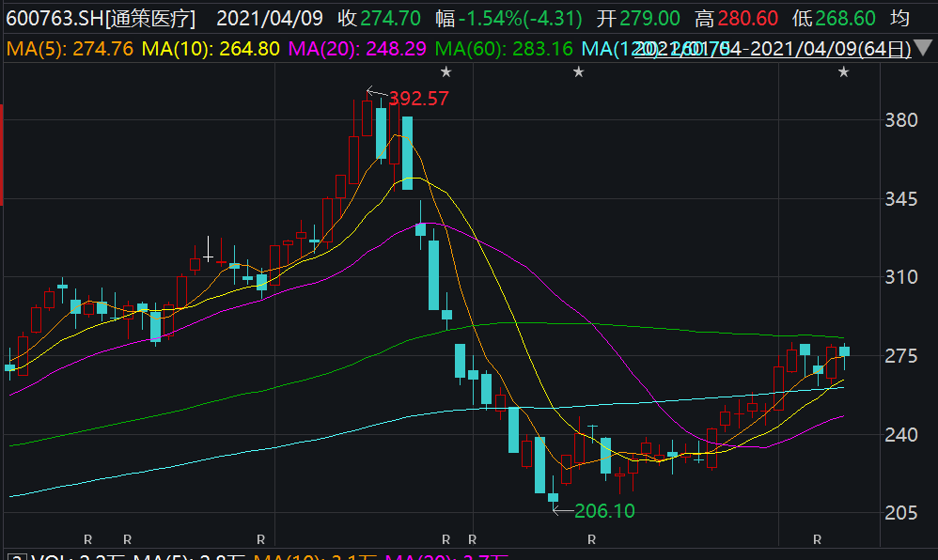This screenshot has width=938, height=560.
Task: Click the stock title 600763.SH[通策医疗]
Action: pos(101,19)
